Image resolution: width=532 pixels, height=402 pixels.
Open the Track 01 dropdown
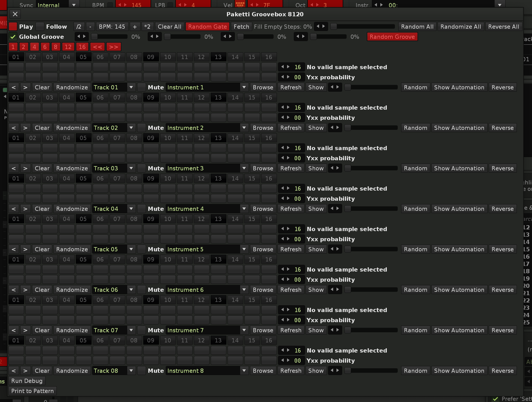tap(131, 87)
